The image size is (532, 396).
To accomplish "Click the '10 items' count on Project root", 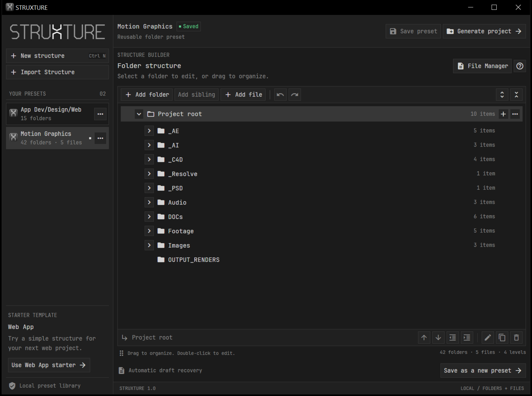I will click(x=482, y=114).
